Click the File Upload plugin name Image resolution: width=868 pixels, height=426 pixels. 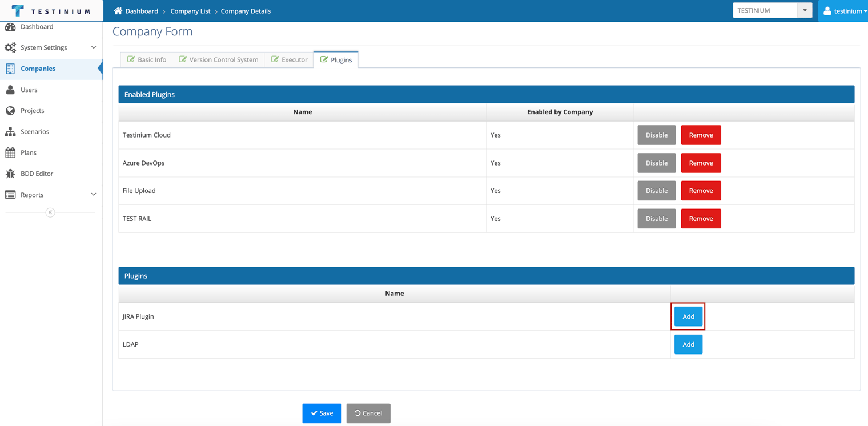point(139,191)
